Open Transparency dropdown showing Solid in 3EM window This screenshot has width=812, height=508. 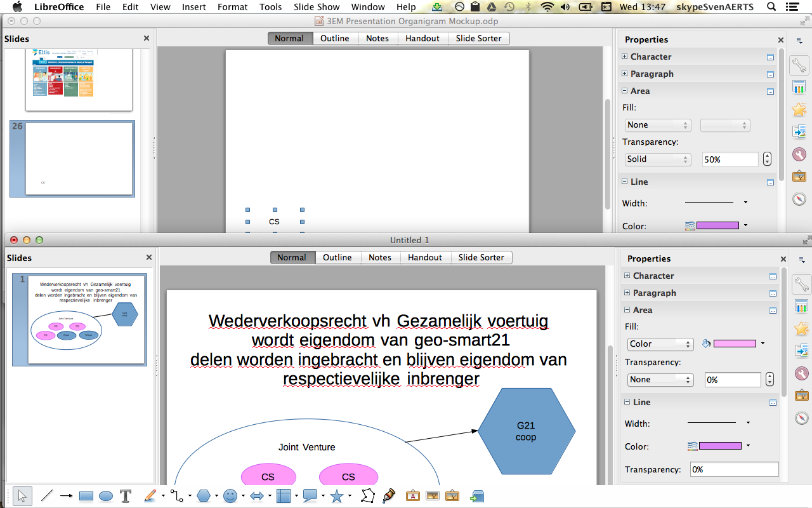(657, 159)
